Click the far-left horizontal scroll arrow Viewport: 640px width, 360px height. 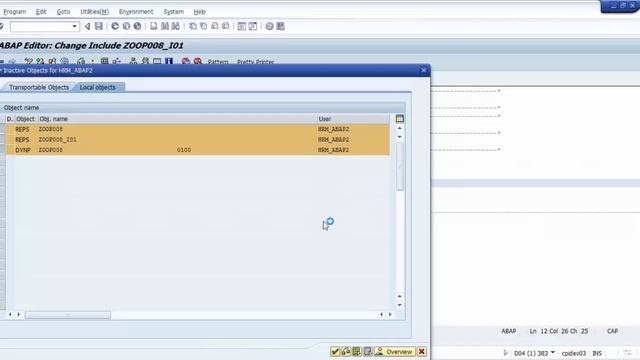[10, 315]
